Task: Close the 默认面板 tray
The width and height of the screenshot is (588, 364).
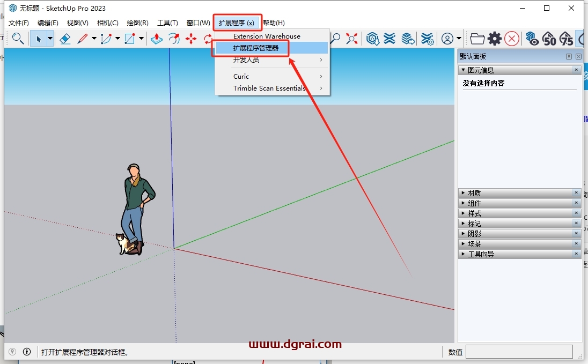Action: 579,56
